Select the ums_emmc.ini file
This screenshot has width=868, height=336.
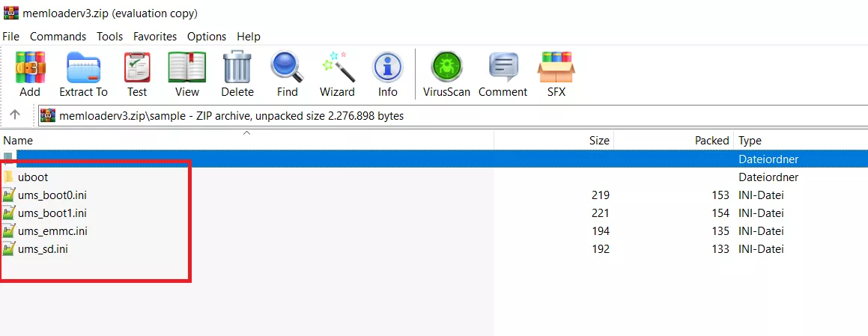[52, 231]
